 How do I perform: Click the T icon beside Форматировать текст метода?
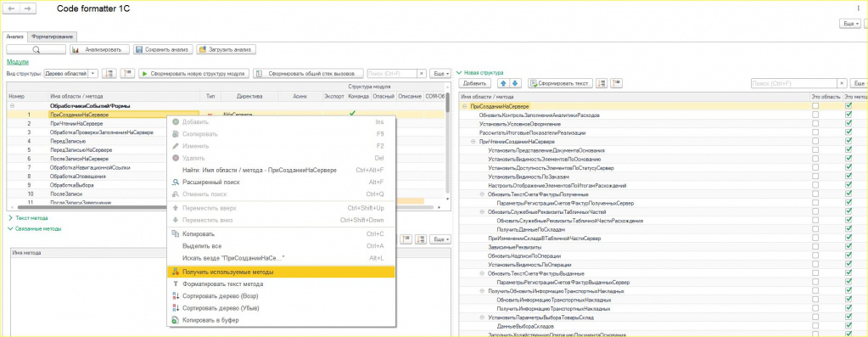pos(176,284)
